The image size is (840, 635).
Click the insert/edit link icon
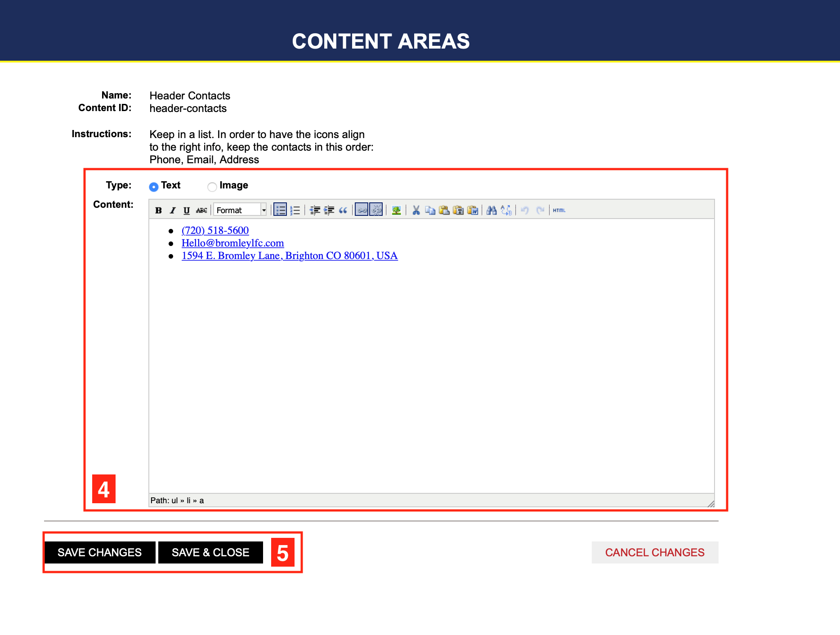(x=362, y=210)
